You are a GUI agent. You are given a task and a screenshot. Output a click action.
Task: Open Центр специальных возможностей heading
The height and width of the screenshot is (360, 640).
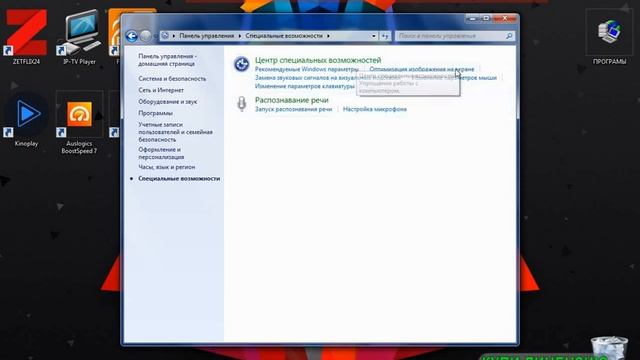[318, 60]
